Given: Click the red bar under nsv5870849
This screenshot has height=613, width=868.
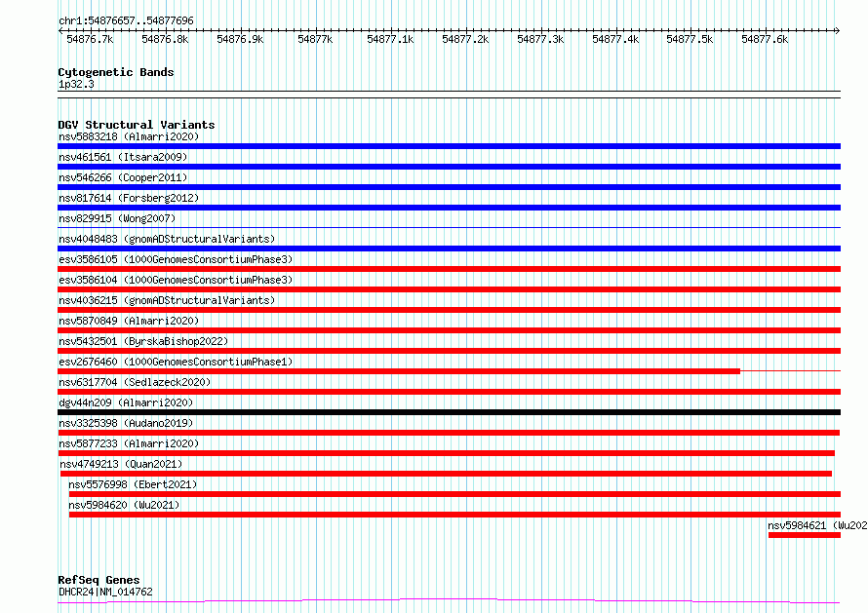Looking at the screenshot, I should click(449, 330).
